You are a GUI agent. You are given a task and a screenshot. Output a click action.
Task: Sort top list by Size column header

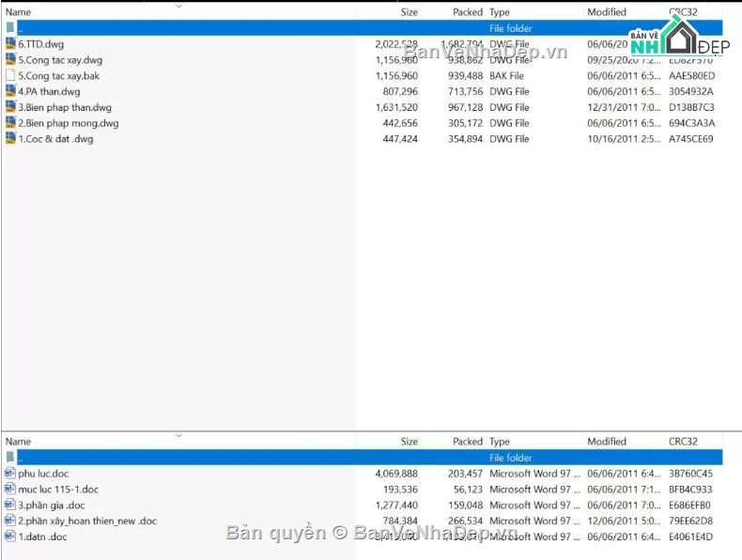pyautogui.click(x=409, y=12)
